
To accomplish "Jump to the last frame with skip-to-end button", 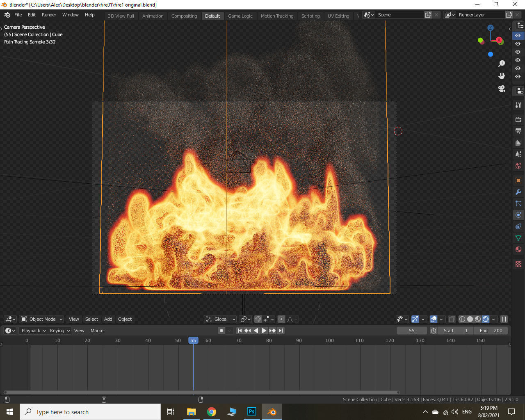I will 281,331.
